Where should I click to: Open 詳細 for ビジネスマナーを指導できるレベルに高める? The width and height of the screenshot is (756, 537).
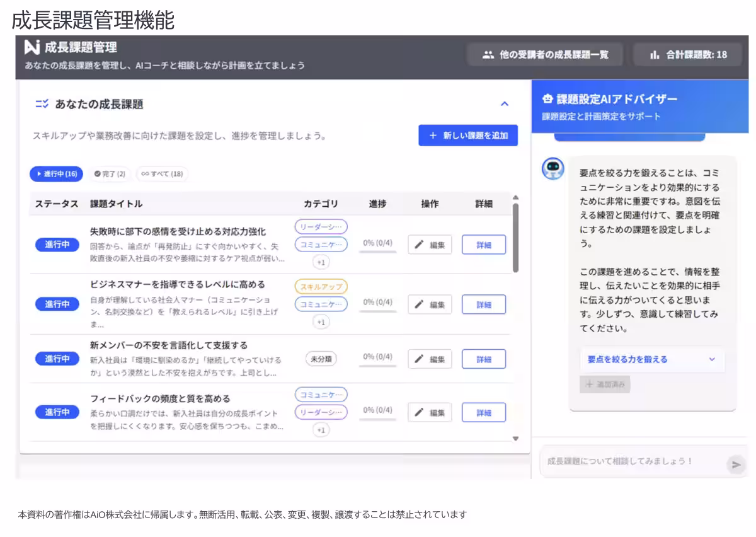[484, 304]
